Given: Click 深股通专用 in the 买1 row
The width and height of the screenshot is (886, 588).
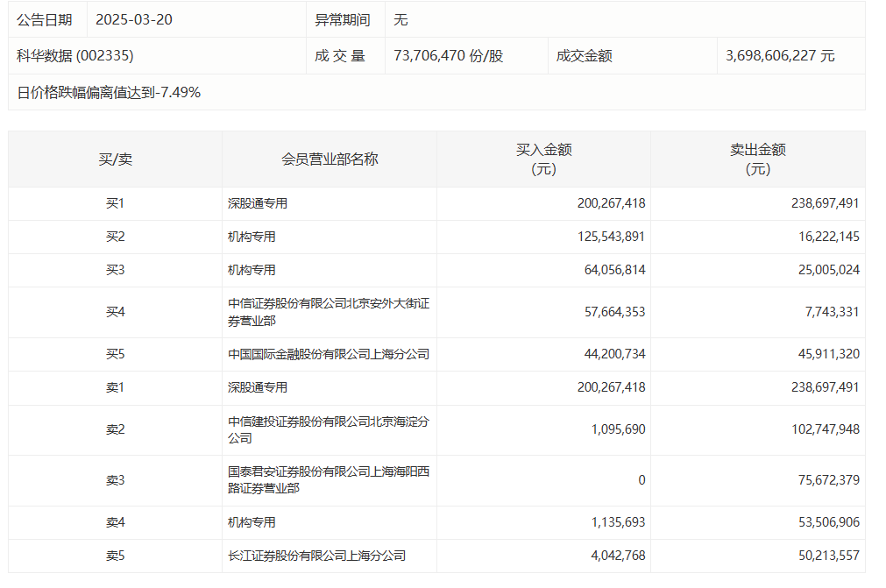Looking at the screenshot, I should [x=258, y=203].
